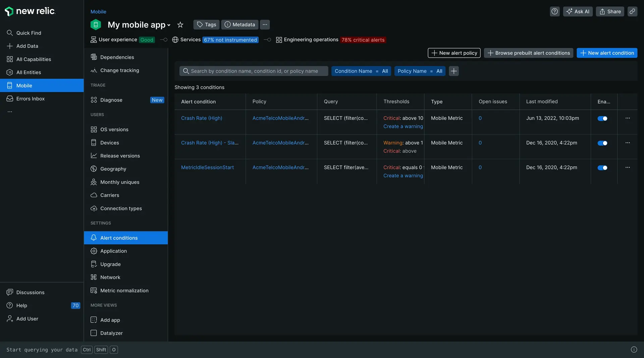This screenshot has width=644, height=358.
Task: Open row actions for MetricIdleSessionStart
Action: (x=627, y=168)
